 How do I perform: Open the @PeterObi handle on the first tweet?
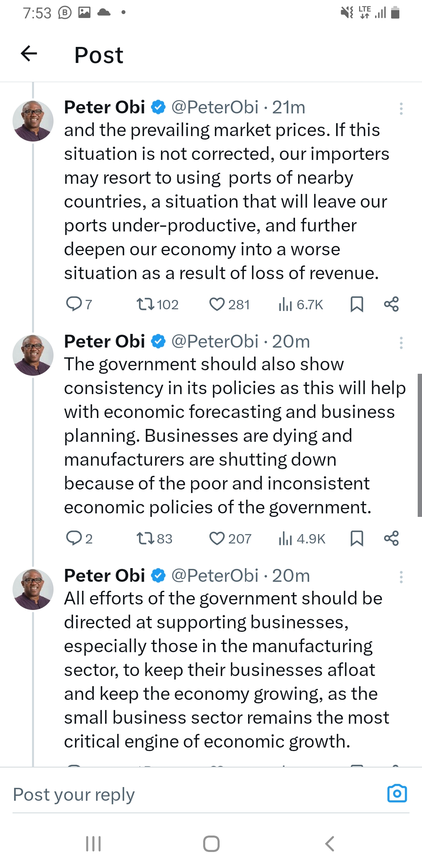(215, 107)
